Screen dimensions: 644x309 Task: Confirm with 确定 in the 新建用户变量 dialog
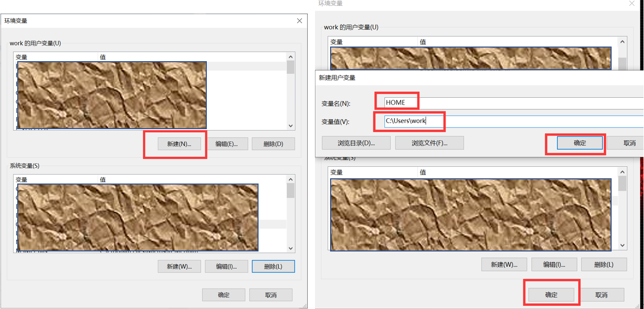click(x=580, y=143)
